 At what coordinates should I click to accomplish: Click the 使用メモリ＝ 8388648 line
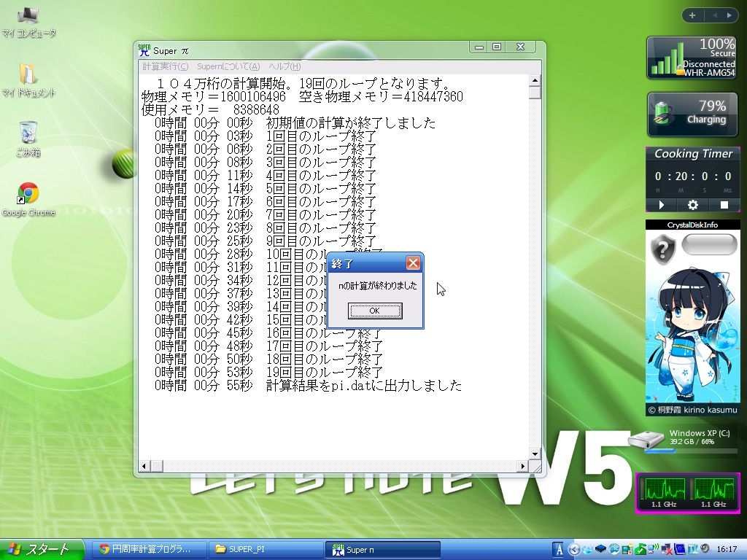point(210,110)
